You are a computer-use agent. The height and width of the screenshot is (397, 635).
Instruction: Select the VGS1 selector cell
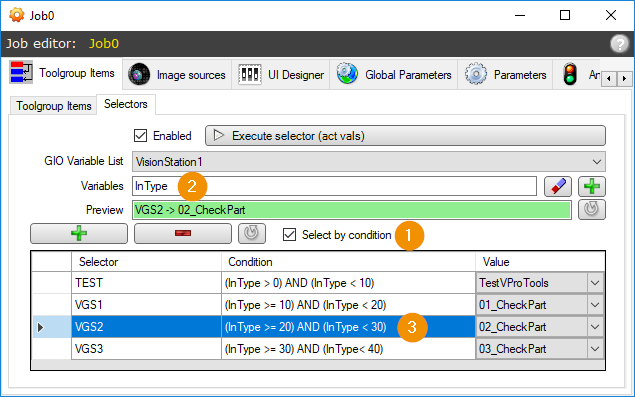[x=146, y=305]
